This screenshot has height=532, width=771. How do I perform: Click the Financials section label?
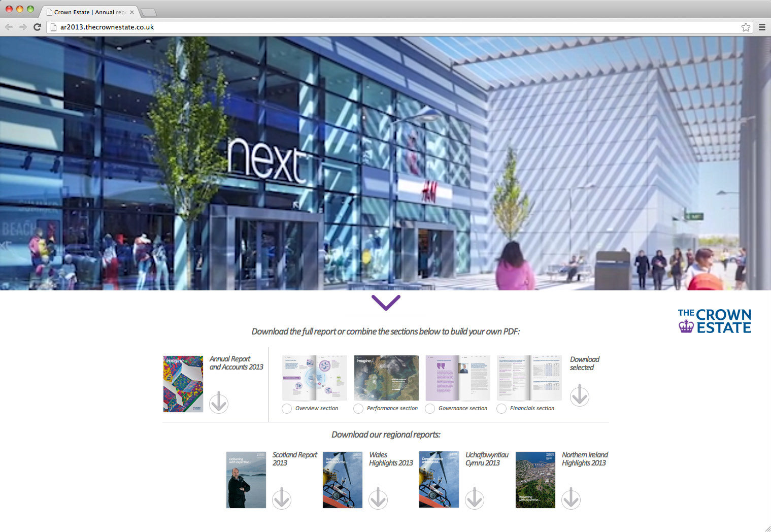coord(532,409)
